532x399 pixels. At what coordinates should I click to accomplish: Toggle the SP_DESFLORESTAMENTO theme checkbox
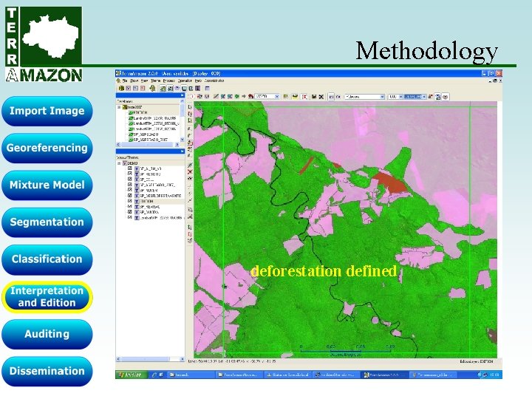pos(130,196)
